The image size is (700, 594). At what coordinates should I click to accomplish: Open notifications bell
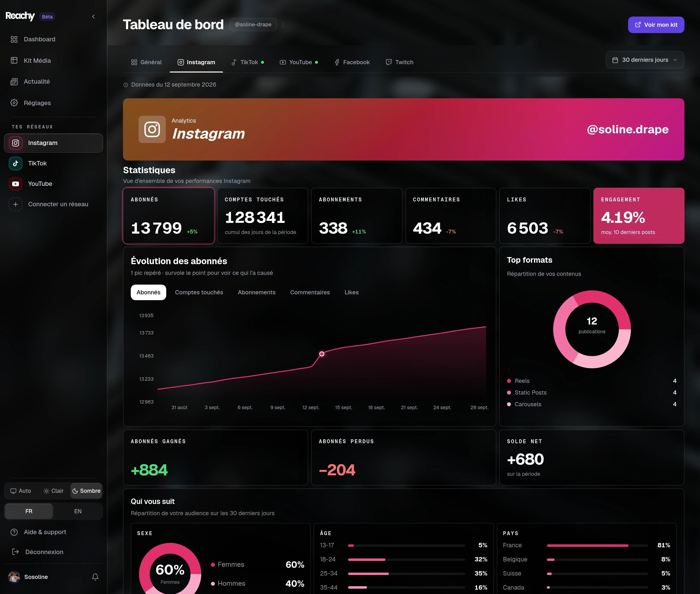coord(95,577)
